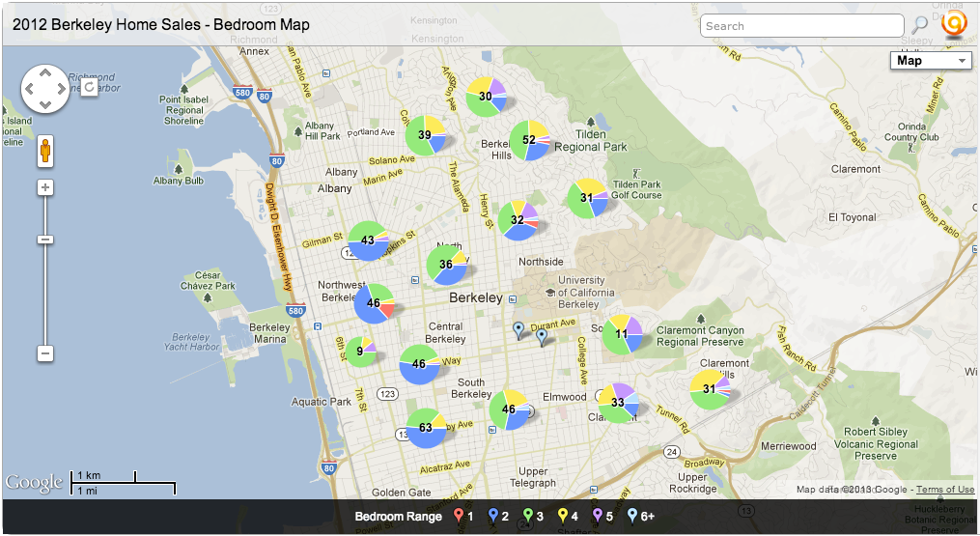Click the Claremont Canyon Regional Preserve label

[700, 336]
